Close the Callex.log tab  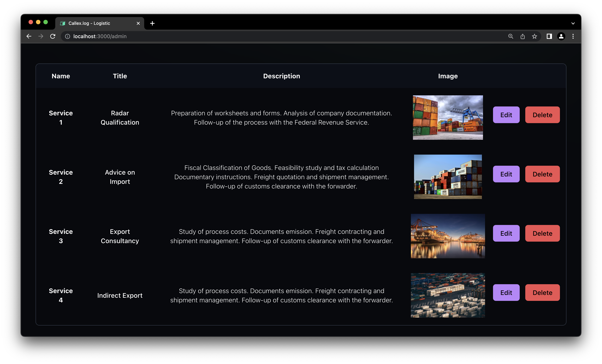click(138, 24)
